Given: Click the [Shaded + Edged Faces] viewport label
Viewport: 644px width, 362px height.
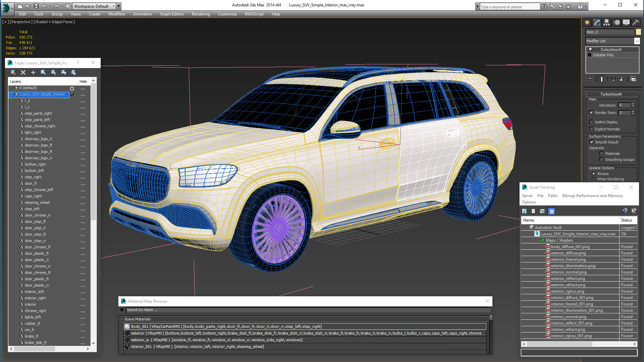Looking at the screenshot, I should [54, 22].
